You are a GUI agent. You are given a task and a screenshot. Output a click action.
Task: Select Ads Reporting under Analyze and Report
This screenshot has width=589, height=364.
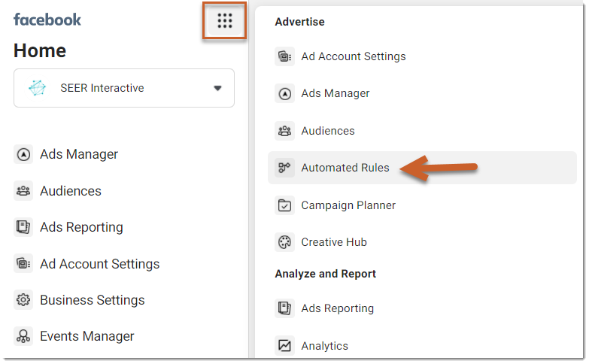point(338,308)
